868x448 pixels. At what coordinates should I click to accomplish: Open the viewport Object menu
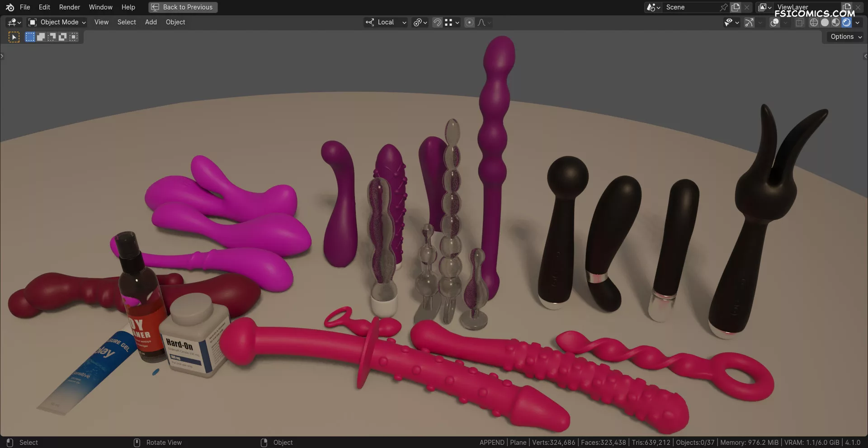pos(175,22)
